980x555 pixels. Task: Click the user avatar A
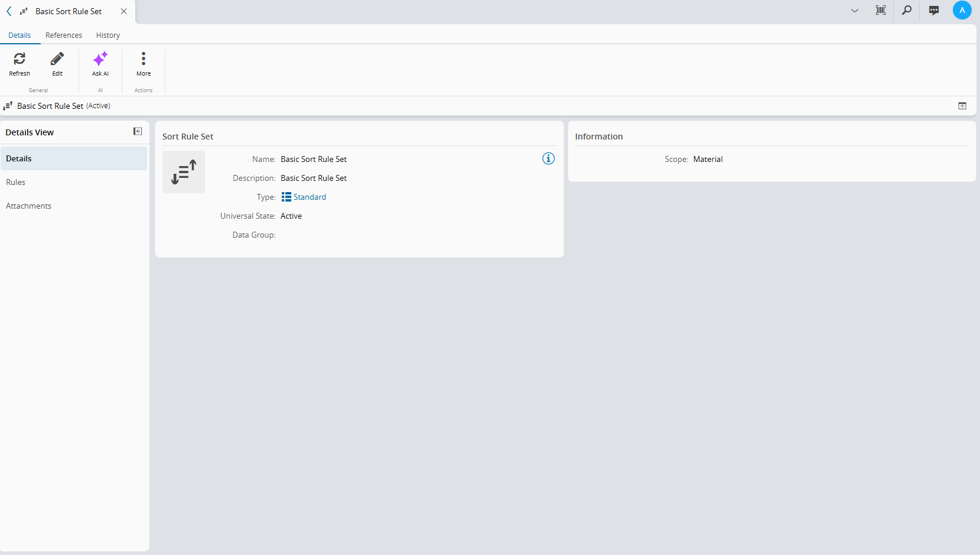pyautogui.click(x=962, y=10)
